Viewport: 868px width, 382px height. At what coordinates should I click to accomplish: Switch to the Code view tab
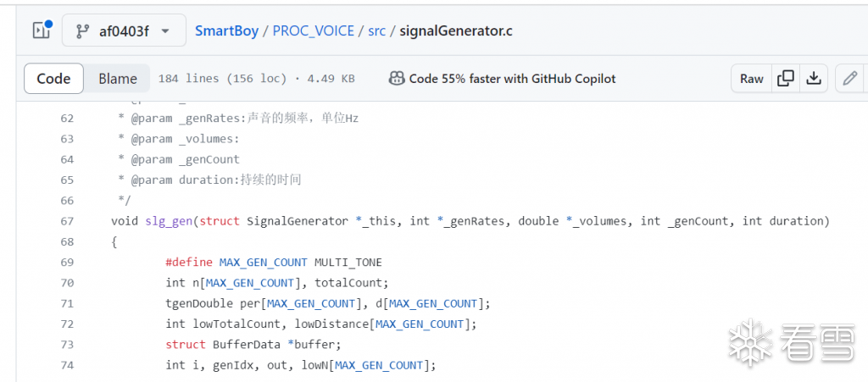[53, 79]
